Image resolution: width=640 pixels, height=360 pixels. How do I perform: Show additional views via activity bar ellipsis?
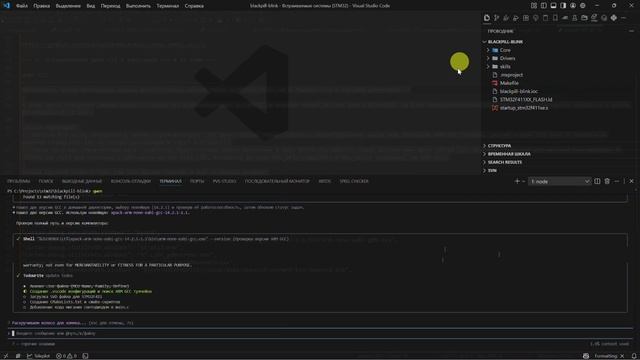(x=623, y=18)
